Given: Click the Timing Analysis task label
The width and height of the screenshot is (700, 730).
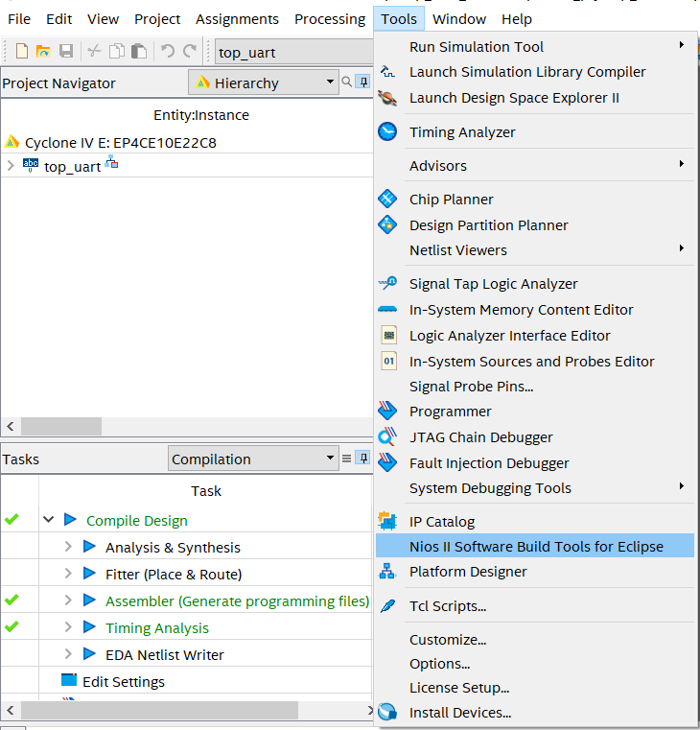Looking at the screenshot, I should coord(157,627).
